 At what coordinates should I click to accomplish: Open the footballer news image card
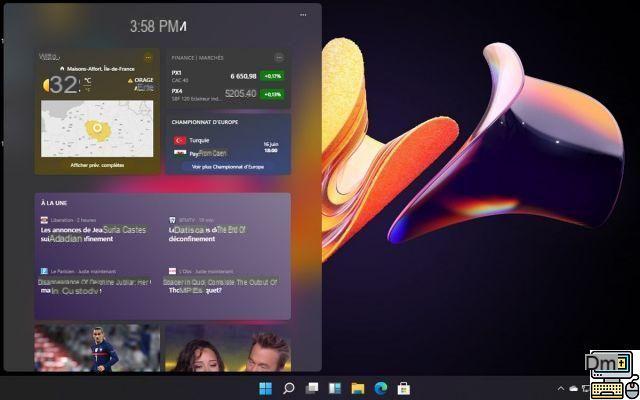pos(97,348)
